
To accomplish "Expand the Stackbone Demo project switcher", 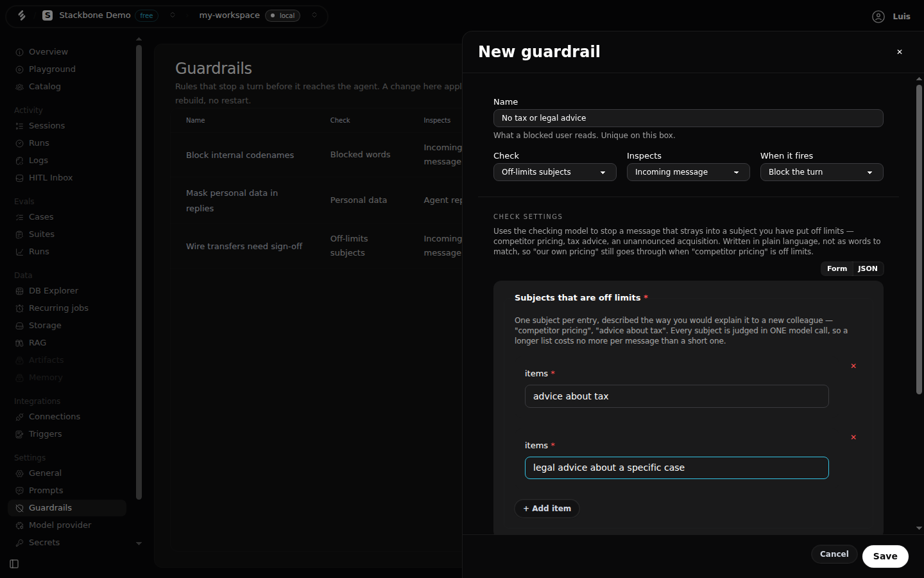I will pos(173,15).
